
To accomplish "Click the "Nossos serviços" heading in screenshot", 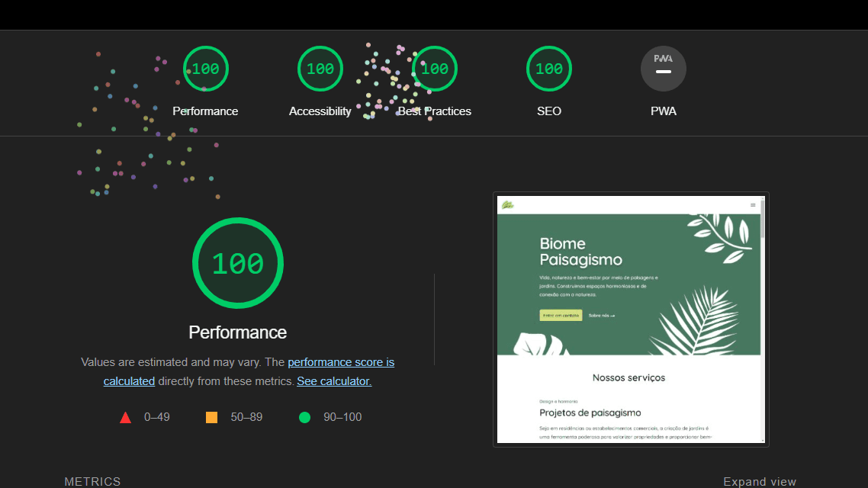I will point(628,377).
